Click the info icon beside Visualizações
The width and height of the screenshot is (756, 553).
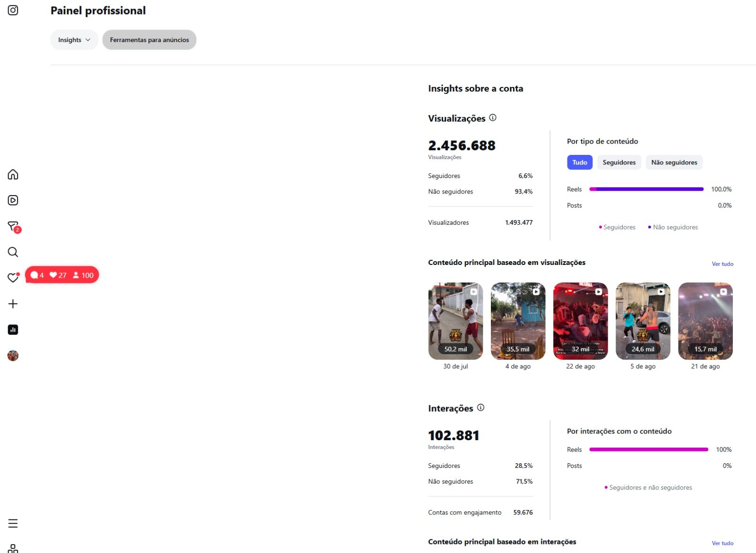click(x=493, y=118)
